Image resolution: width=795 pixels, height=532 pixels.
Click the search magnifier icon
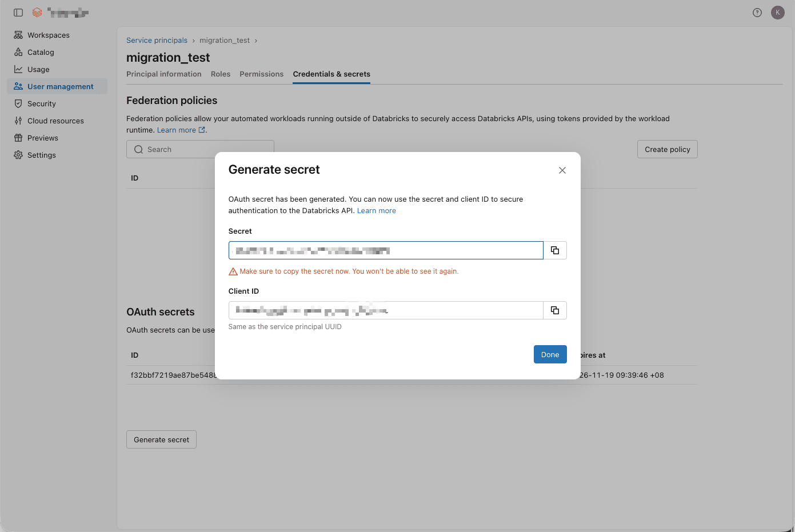coord(138,149)
